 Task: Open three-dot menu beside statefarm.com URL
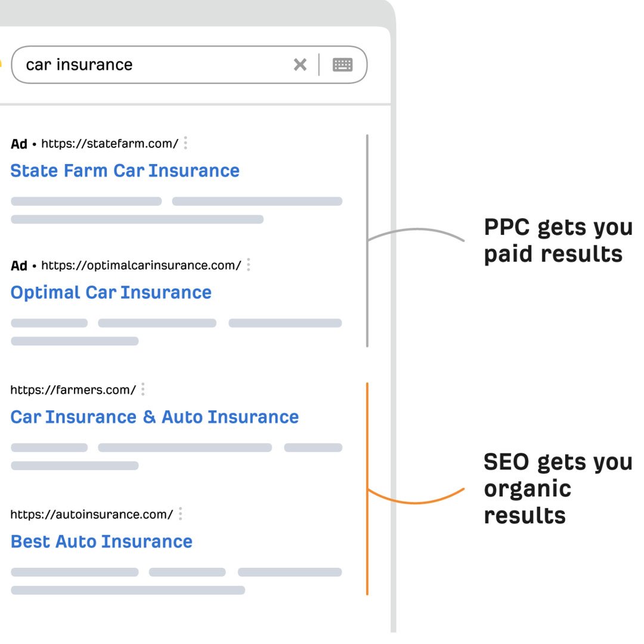pyautogui.click(x=185, y=143)
